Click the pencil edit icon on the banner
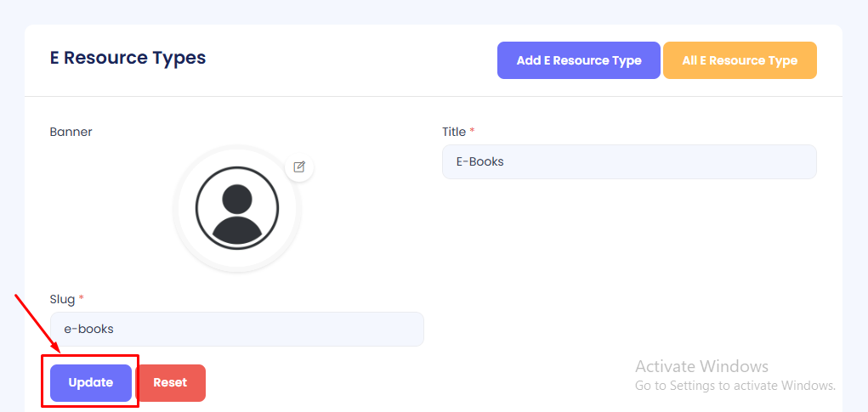The width and height of the screenshot is (868, 412). tap(299, 166)
